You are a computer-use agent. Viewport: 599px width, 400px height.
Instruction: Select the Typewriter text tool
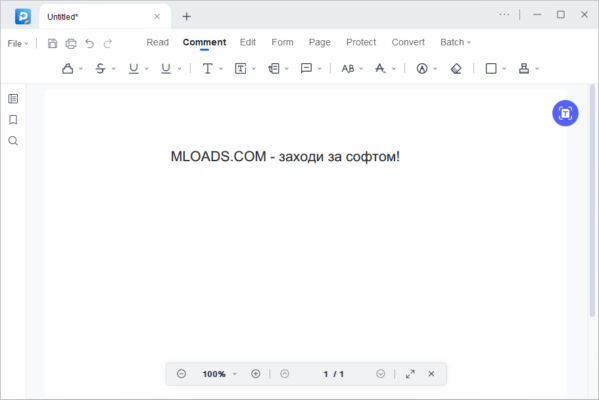[x=207, y=68]
